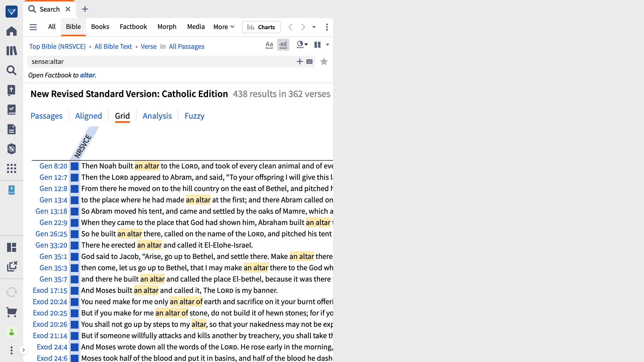Change search field All Bible Text
This screenshot has width=644, height=362.
coord(113,47)
